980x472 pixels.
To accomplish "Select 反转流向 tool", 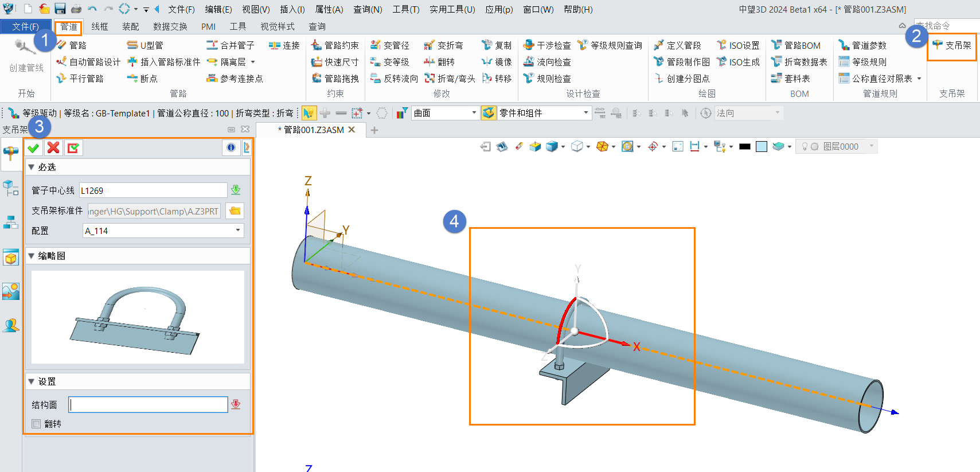I will [x=394, y=78].
